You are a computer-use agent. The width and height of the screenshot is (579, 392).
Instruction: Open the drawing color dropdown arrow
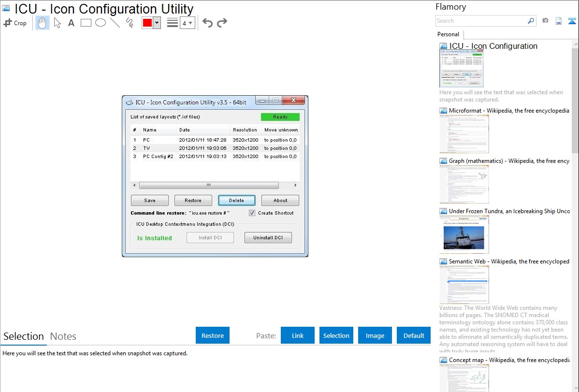[157, 23]
